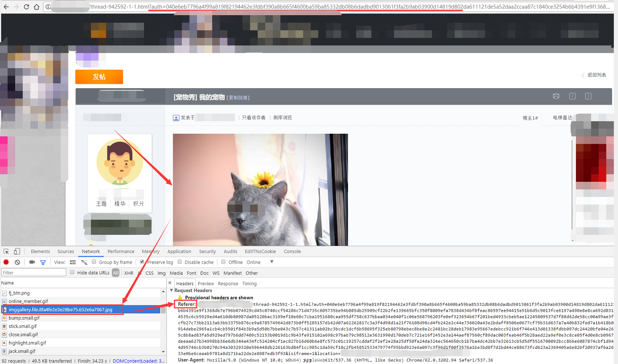Go back with the browser back arrow
This screenshot has width=618, height=364.
(6, 7)
